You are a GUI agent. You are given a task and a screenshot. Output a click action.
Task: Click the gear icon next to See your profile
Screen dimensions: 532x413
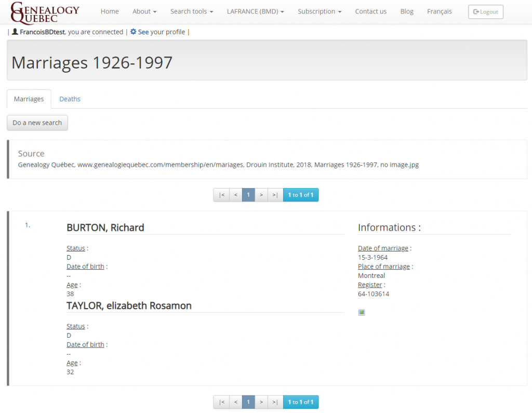[134, 32]
